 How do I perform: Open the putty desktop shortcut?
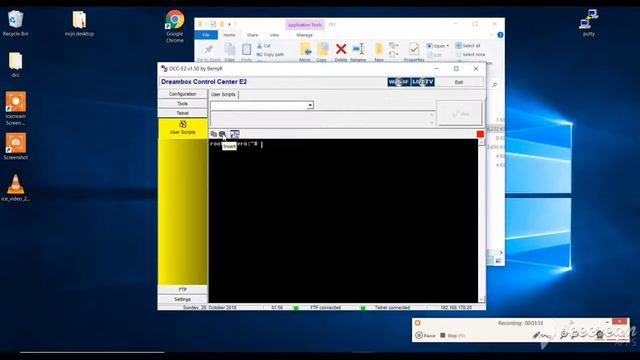click(x=589, y=23)
